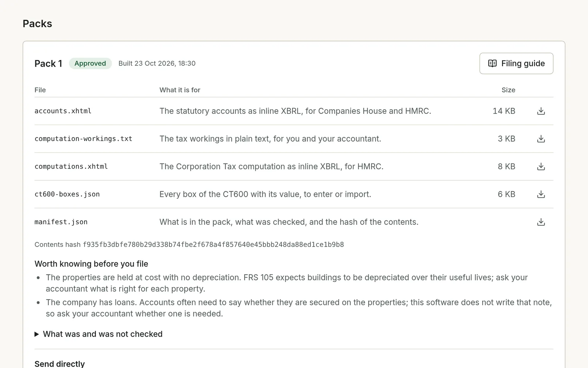Click the 'Pack 1' heading
The image size is (588, 368).
(48, 64)
